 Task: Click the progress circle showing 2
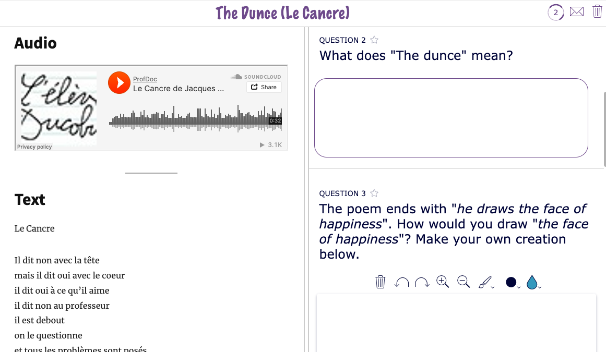point(555,12)
